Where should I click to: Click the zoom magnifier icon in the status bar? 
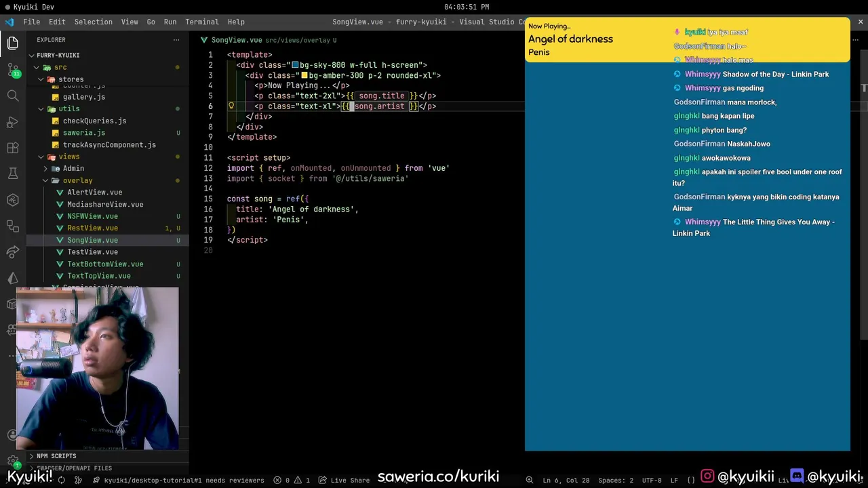(x=530, y=480)
